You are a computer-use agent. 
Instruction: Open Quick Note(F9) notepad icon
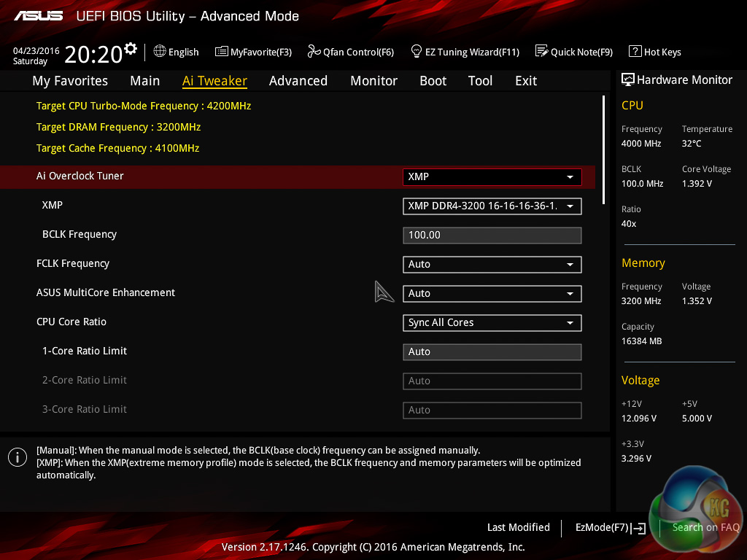click(x=542, y=51)
